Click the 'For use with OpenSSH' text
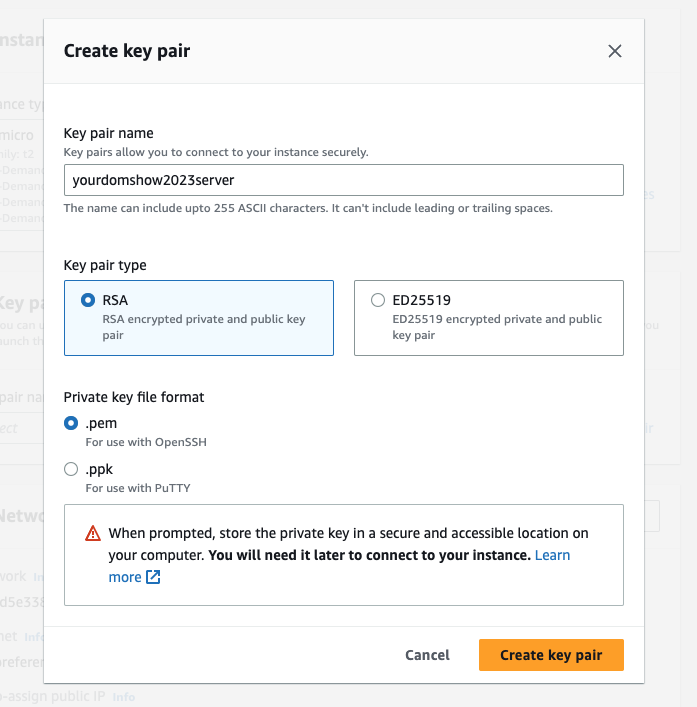This screenshot has width=697, height=707. (x=146, y=442)
